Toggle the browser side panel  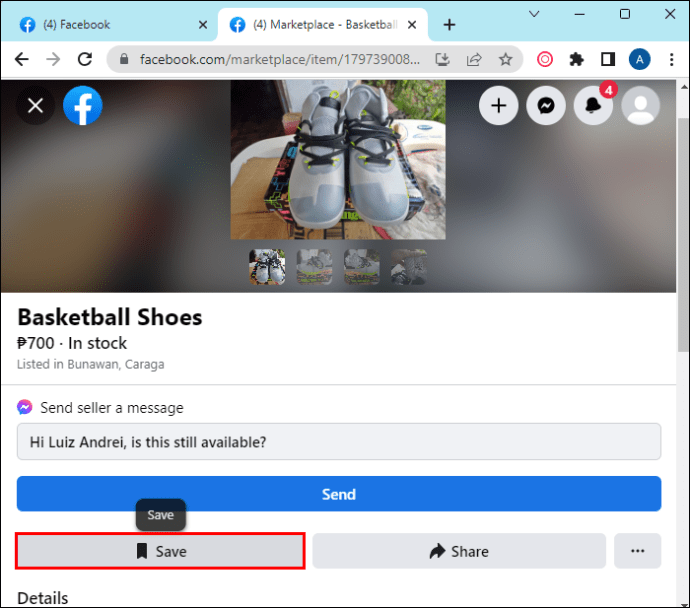608,59
